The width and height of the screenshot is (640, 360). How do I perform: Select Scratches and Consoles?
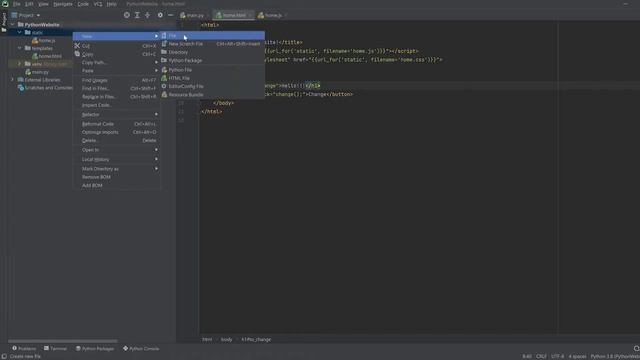click(45, 88)
